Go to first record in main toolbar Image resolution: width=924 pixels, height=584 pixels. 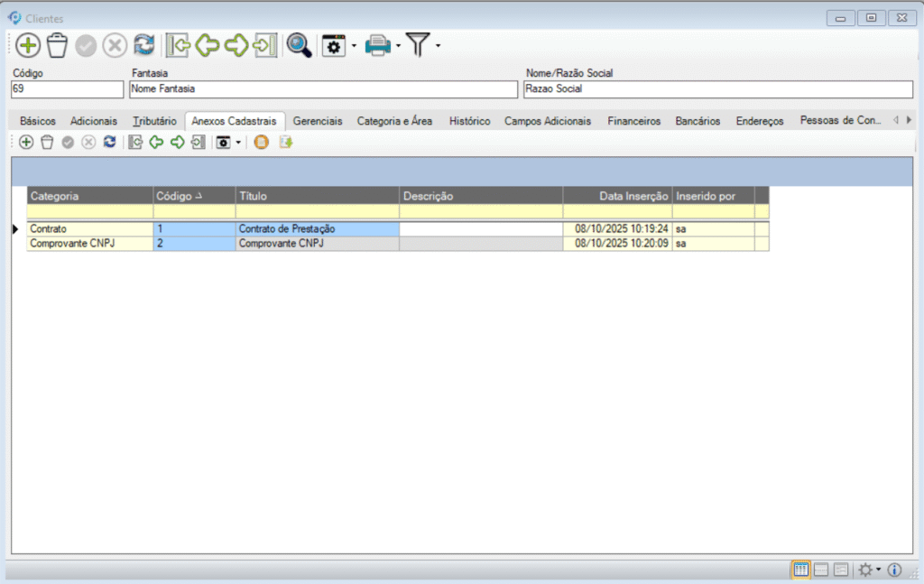[179, 46]
